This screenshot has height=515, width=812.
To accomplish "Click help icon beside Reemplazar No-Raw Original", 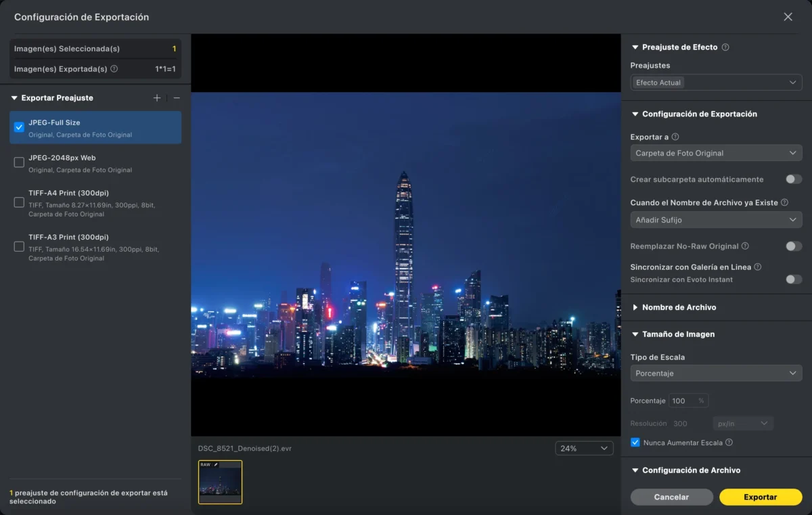I will point(745,246).
